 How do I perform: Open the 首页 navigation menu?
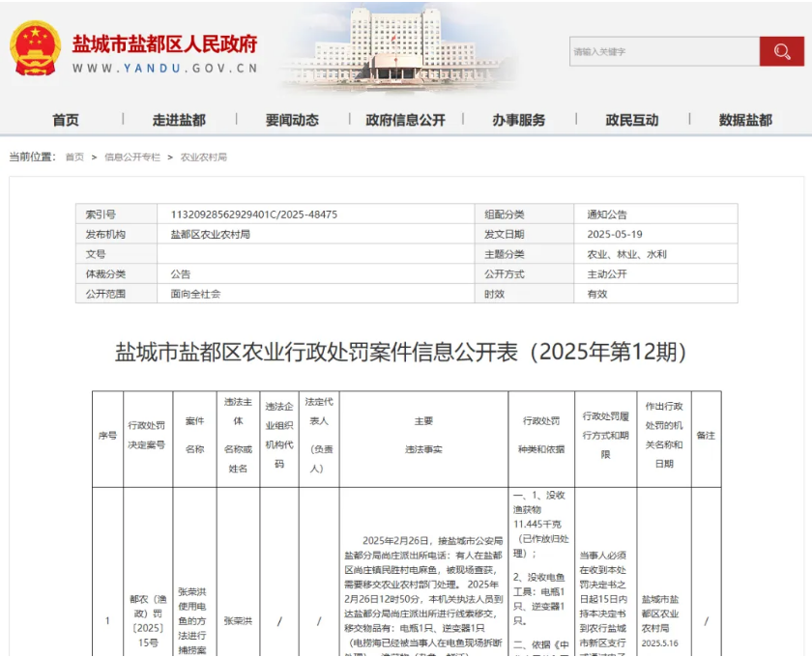(66, 120)
